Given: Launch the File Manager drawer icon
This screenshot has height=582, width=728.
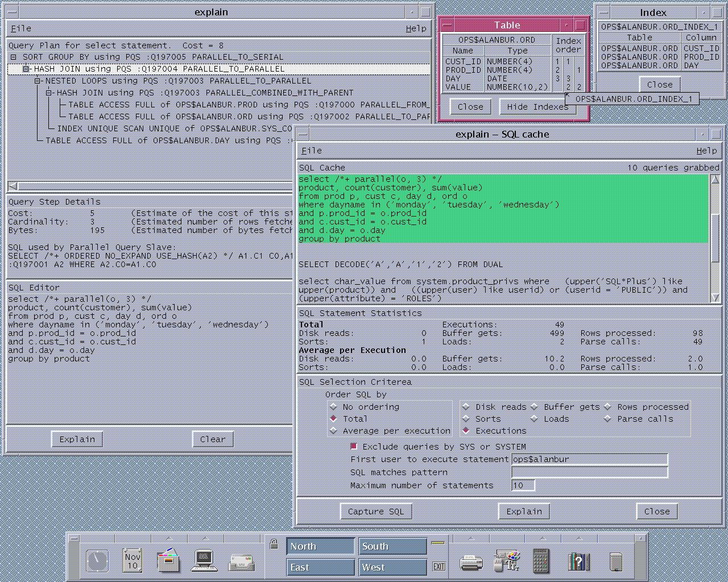Looking at the screenshot, I should (x=168, y=560).
